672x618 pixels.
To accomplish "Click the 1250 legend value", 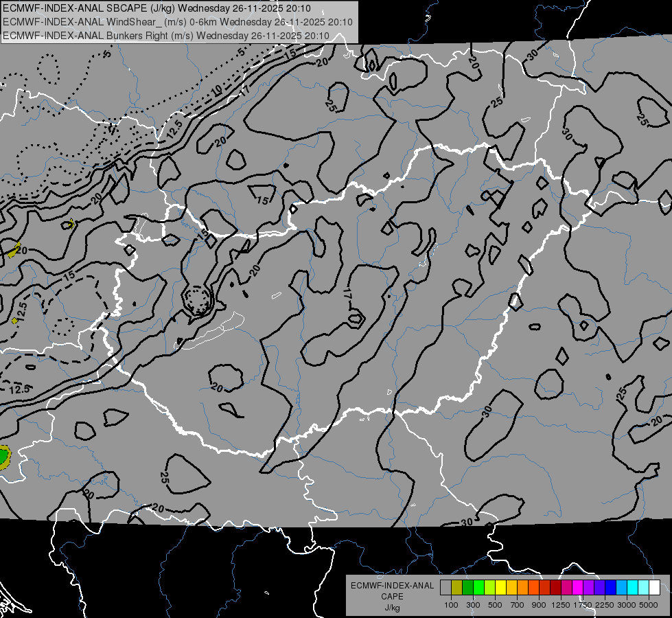I will (561, 605).
